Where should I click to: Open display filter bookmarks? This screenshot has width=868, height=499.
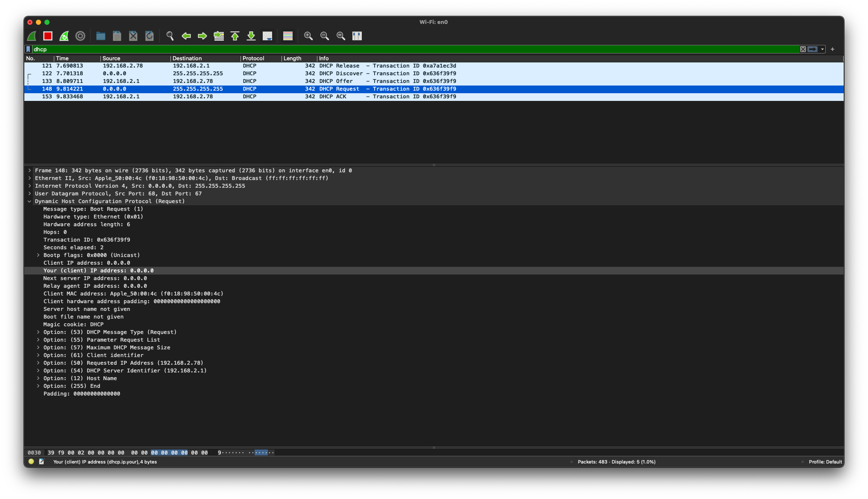tap(29, 49)
